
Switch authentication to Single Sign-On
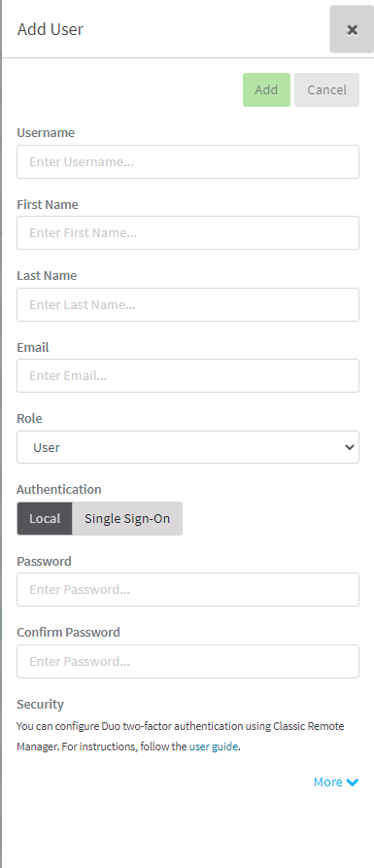[x=127, y=519]
